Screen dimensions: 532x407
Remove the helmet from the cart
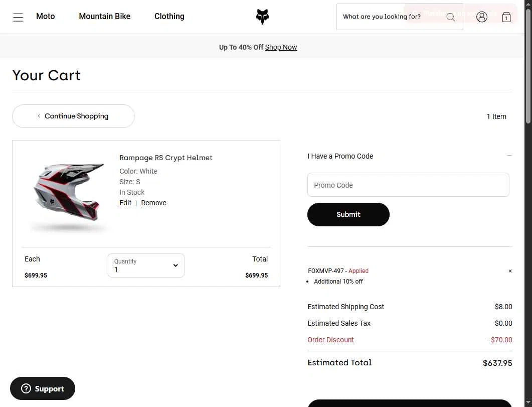coord(154,203)
